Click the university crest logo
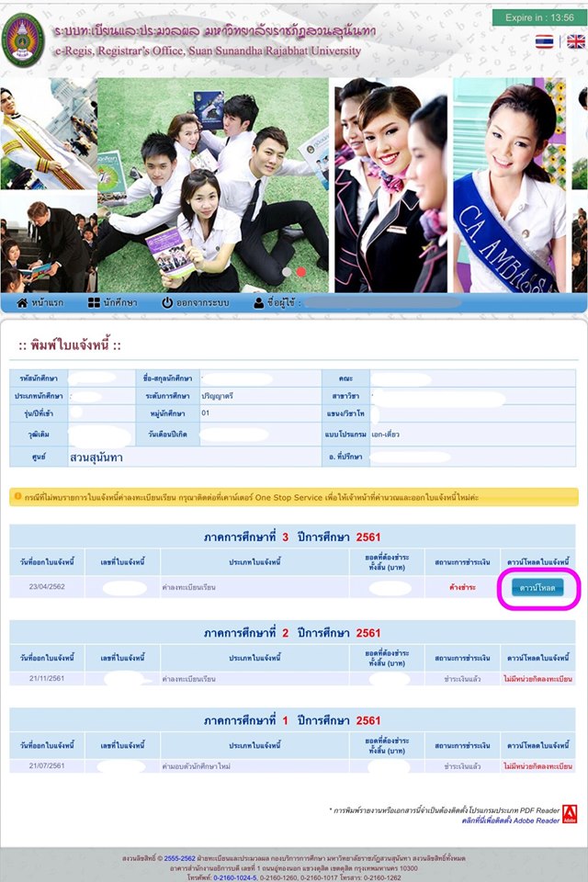Viewport: 588px width, 882px height. [x=24, y=39]
